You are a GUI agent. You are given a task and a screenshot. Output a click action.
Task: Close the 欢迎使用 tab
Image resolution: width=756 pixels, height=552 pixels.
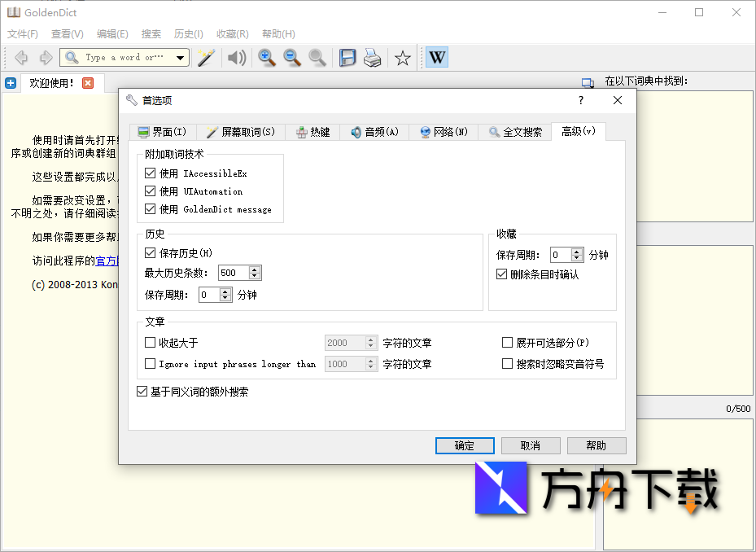[x=90, y=82]
